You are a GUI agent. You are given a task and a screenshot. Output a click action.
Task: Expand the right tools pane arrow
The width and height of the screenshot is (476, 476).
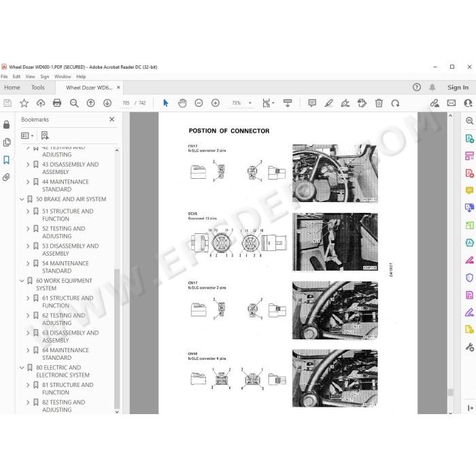[470, 408]
